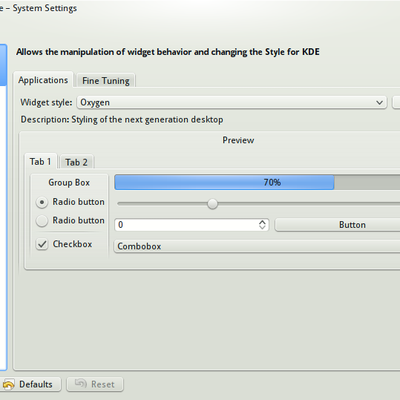
Task: Click the centered Preview heading
Action: point(238,140)
